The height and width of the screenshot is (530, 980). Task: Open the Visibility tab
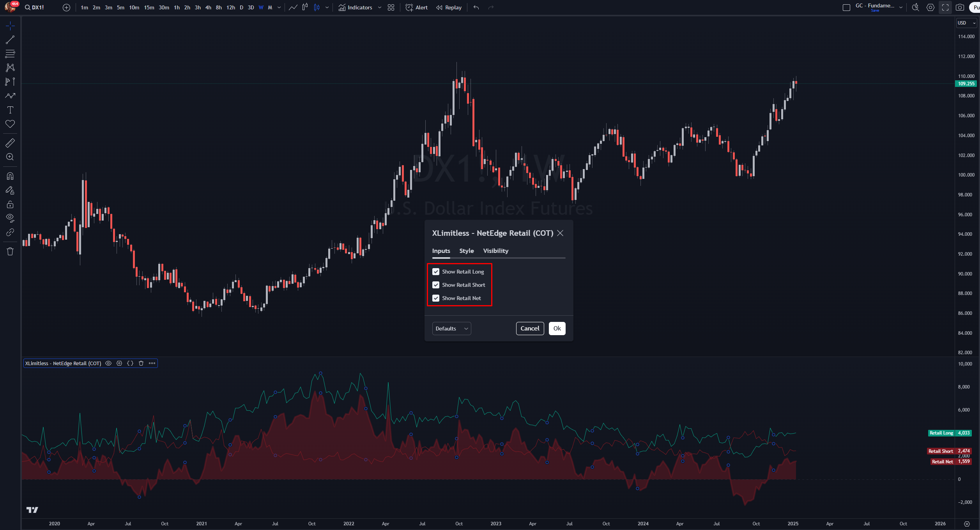pos(495,251)
